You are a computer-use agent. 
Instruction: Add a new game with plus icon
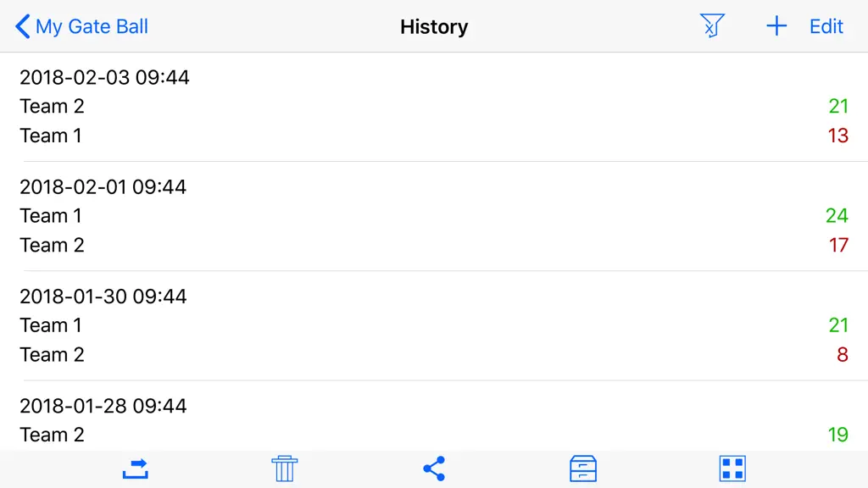tap(776, 26)
